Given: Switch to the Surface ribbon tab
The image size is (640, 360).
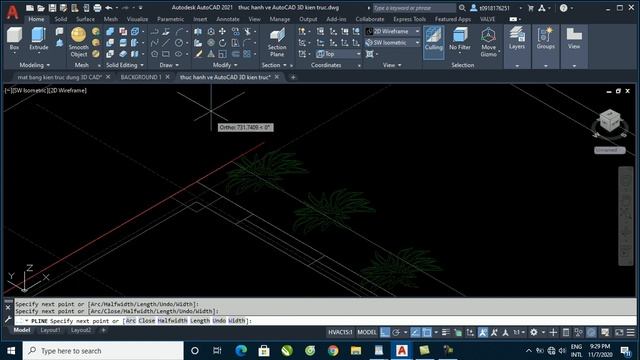Looking at the screenshot, I should click(85, 19).
